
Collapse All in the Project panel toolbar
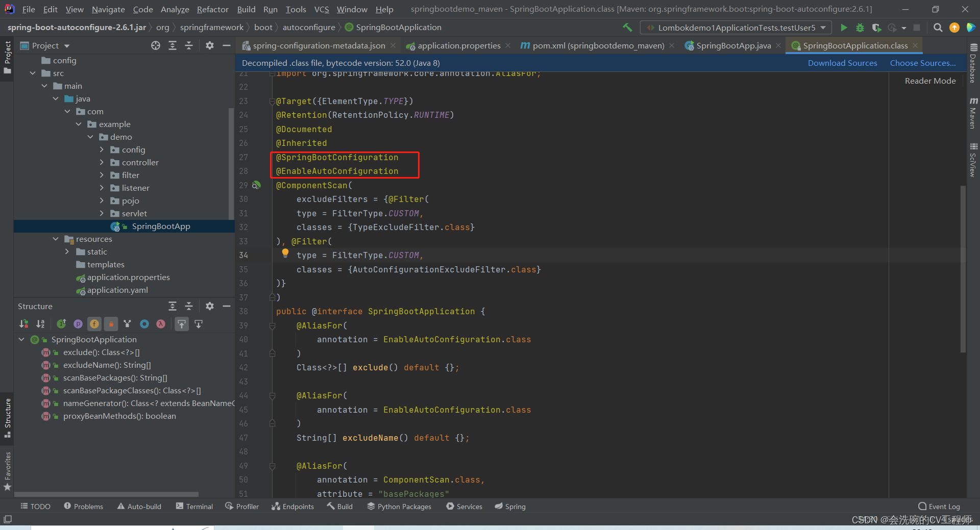[189, 45]
